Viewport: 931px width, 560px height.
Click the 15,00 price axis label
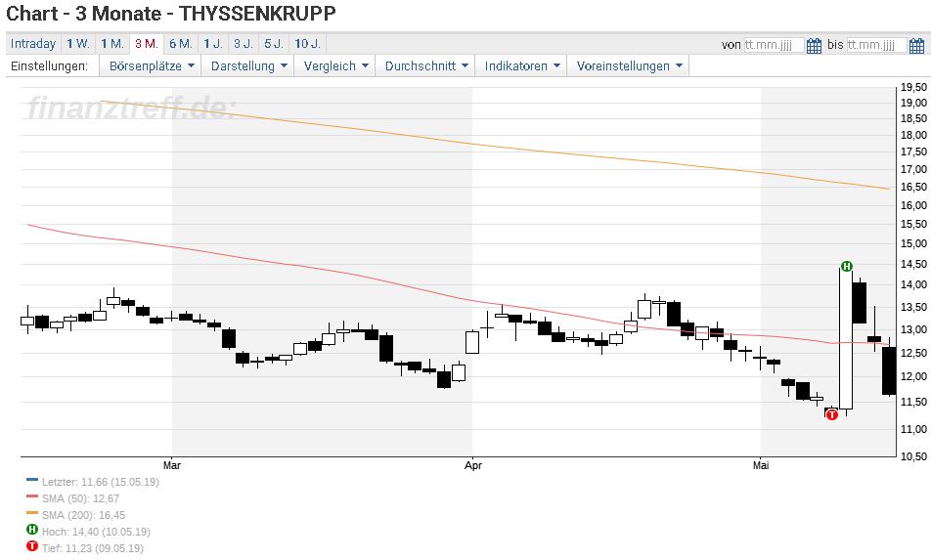tap(913, 243)
